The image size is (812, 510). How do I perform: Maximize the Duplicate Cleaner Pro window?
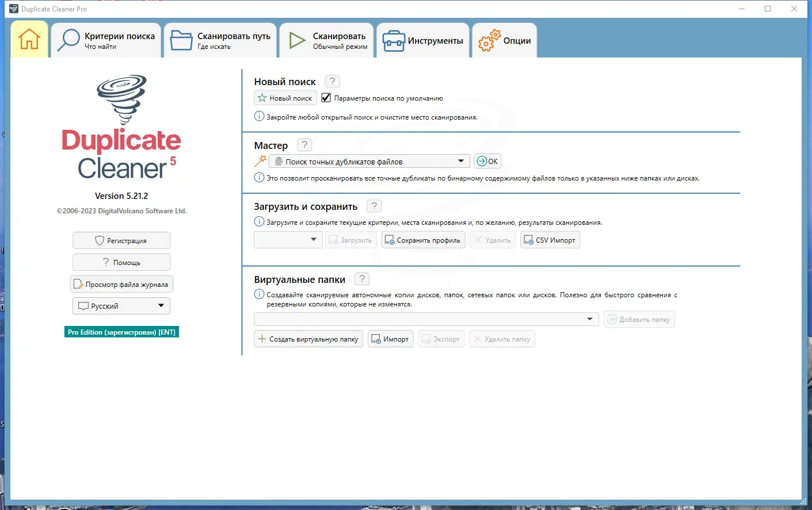pos(768,9)
